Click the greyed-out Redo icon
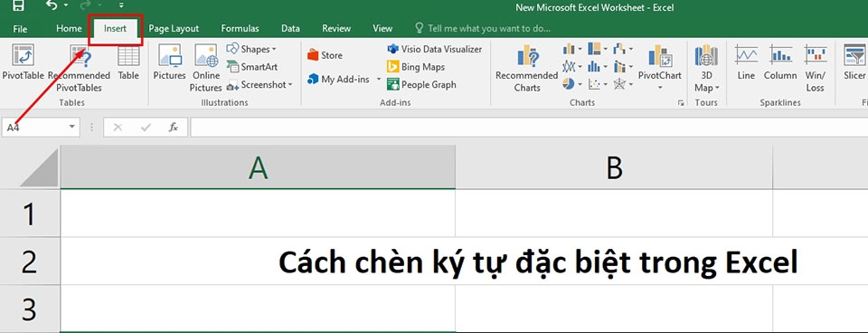Screen dimensions: 868x333 point(85,5)
